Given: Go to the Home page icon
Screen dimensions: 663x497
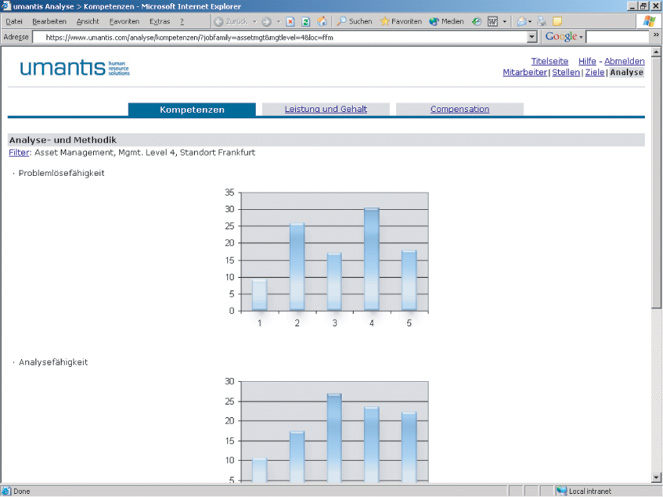Looking at the screenshot, I should pos(322,21).
